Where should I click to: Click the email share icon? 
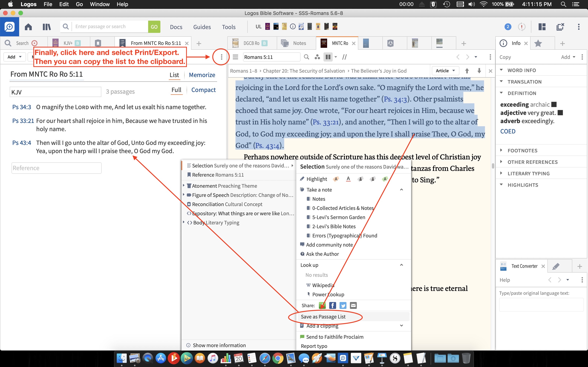[353, 305]
